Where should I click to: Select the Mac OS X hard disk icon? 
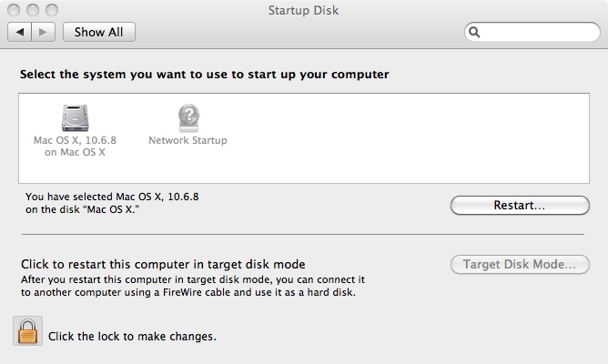pos(75,117)
